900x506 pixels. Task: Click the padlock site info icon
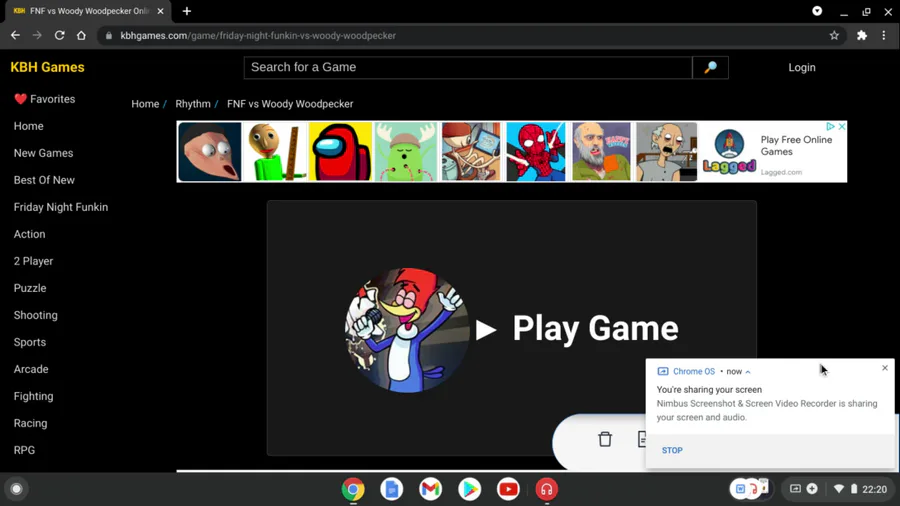tap(109, 36)
